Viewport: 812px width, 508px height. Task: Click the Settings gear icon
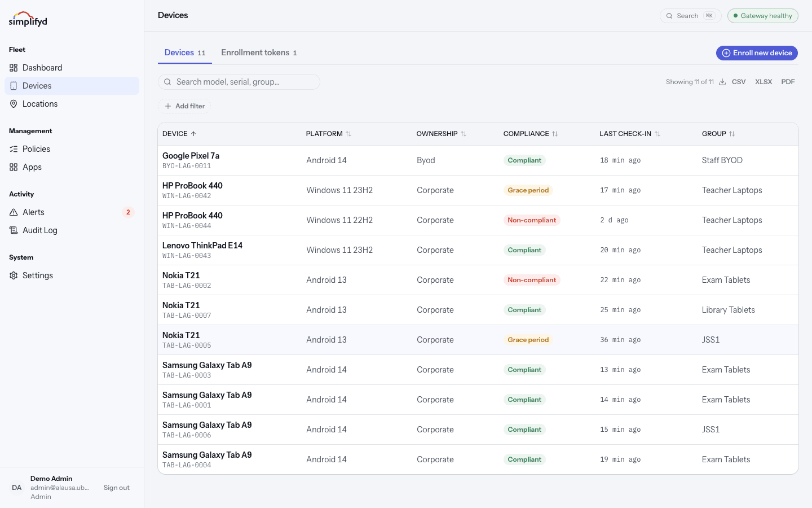(14, 275)
